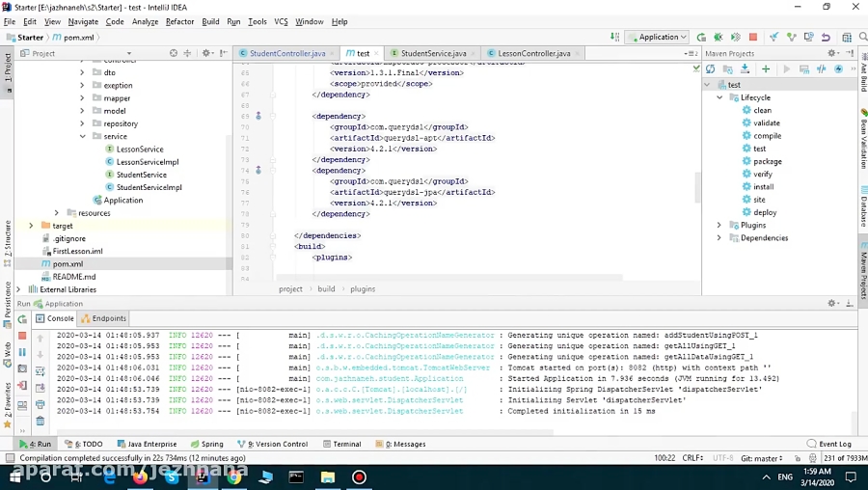Toggle the read-only lock icon in status bar
The width and height of the screenshot is (868, 490).
(798, 458)
